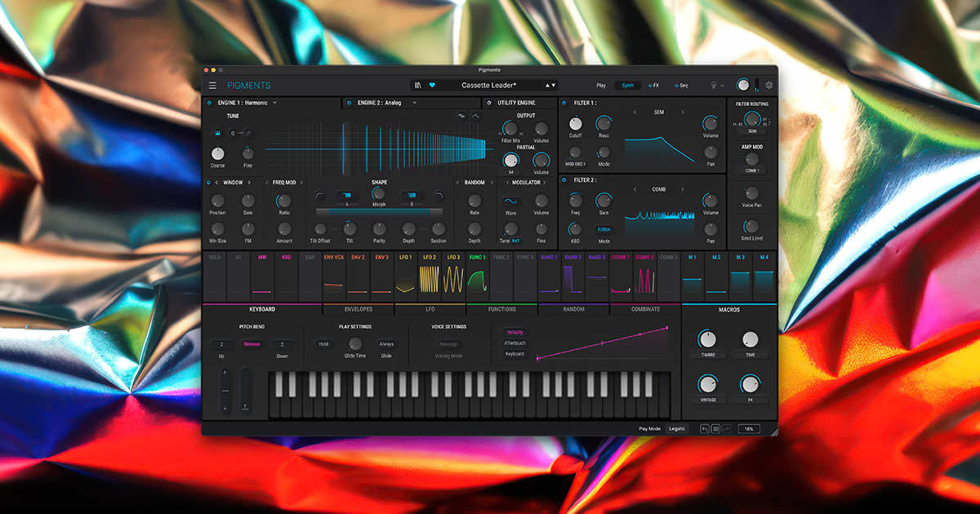Open the LFO tab
Image resolution: width=980 pixels, height=514 pixels.
coord(430,309)
